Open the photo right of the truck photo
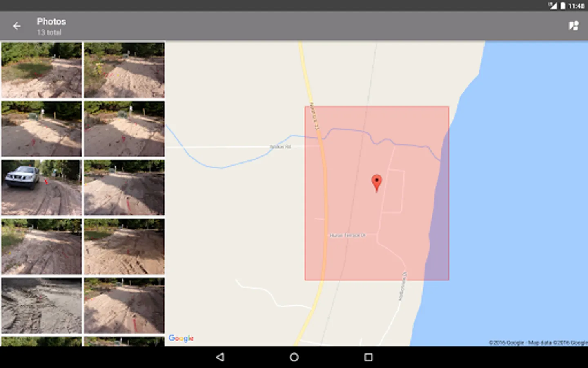588x368 pixels. [124, 188]
